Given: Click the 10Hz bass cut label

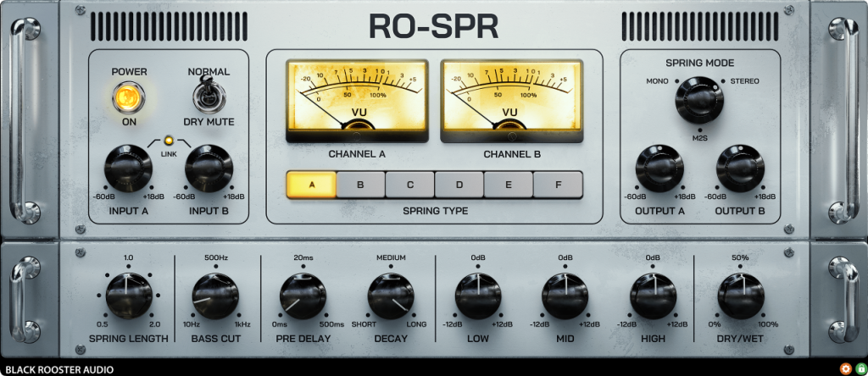Looking at the screenshot, I should point(191,324).
